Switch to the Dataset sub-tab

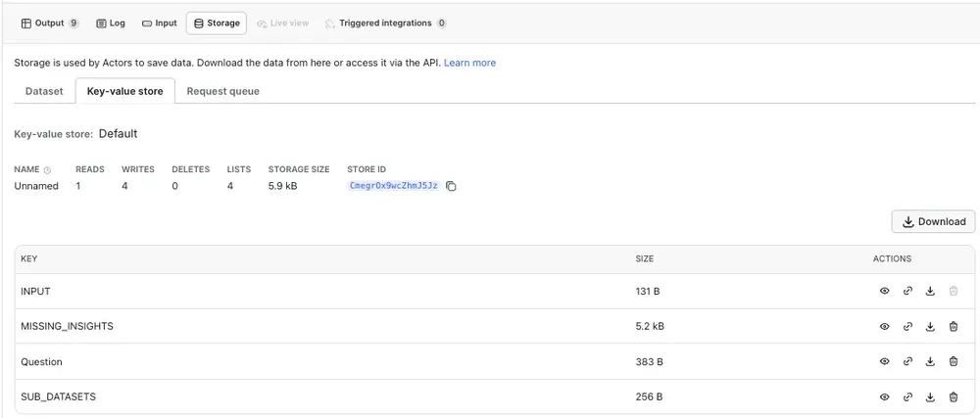click(x=44, y=91)
